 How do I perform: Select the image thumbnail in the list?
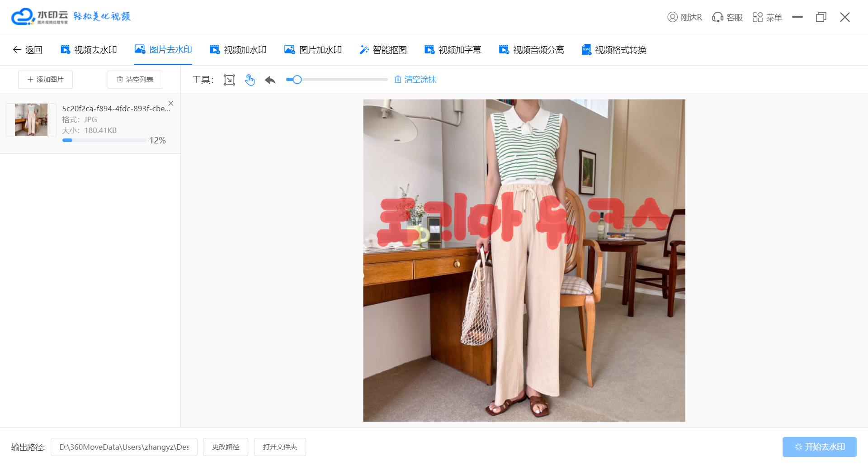[x=31, y=120]
